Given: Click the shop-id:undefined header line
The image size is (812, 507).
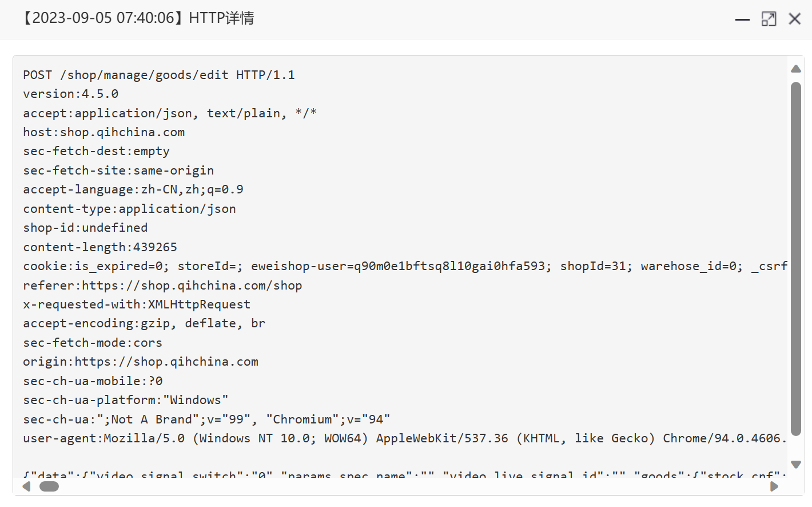Looking at the screenshot, I should [85, 228].
